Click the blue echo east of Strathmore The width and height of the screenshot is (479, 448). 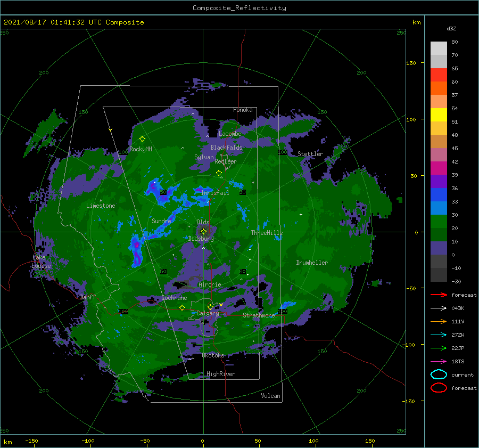(287, 305)
